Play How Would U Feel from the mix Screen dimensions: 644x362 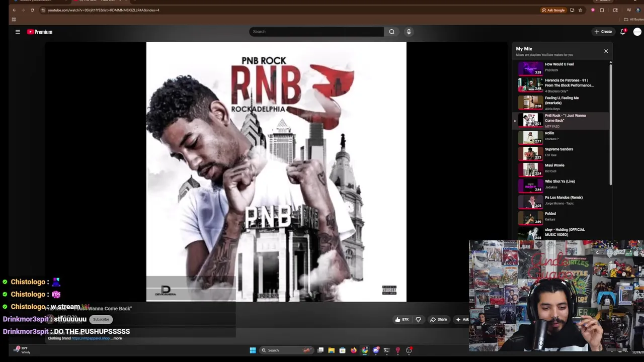pos(562,67)
